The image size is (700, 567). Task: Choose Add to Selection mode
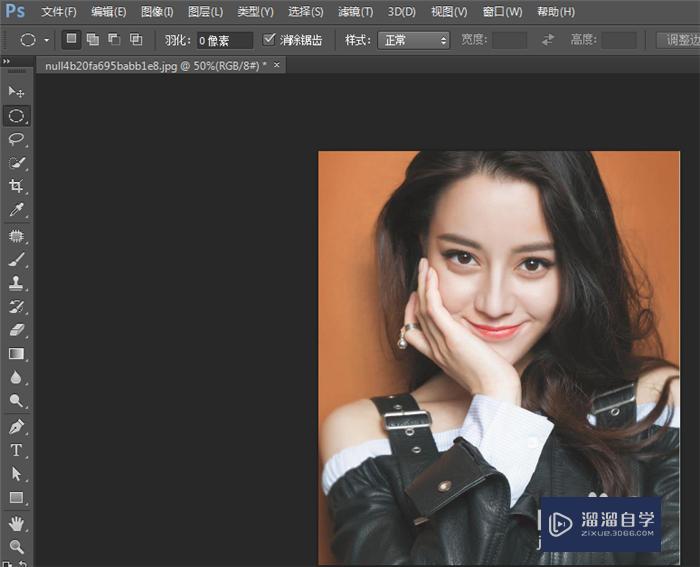93,39
